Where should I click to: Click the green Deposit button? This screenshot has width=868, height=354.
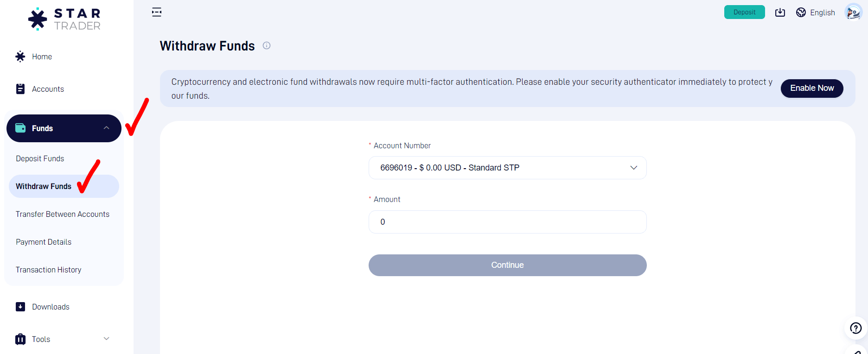pos(744,13)
